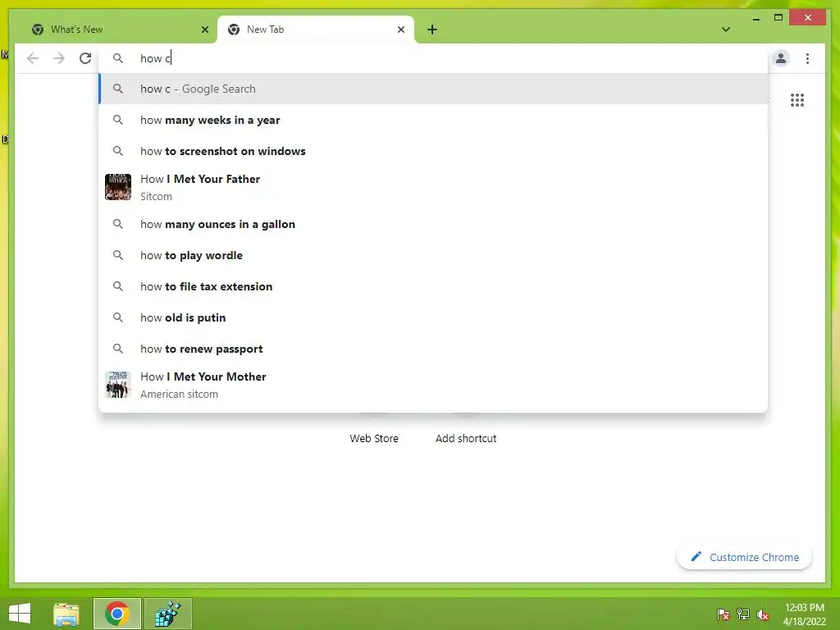Screen dimensions: 840x630
Task: Open the Web Store shortcut
Action: tap(374, 438)
